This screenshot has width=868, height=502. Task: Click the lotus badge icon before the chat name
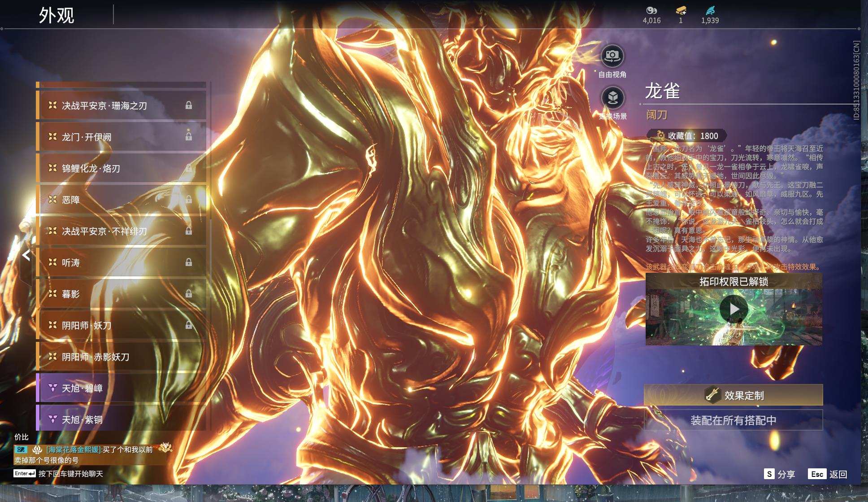pos(37,450)
